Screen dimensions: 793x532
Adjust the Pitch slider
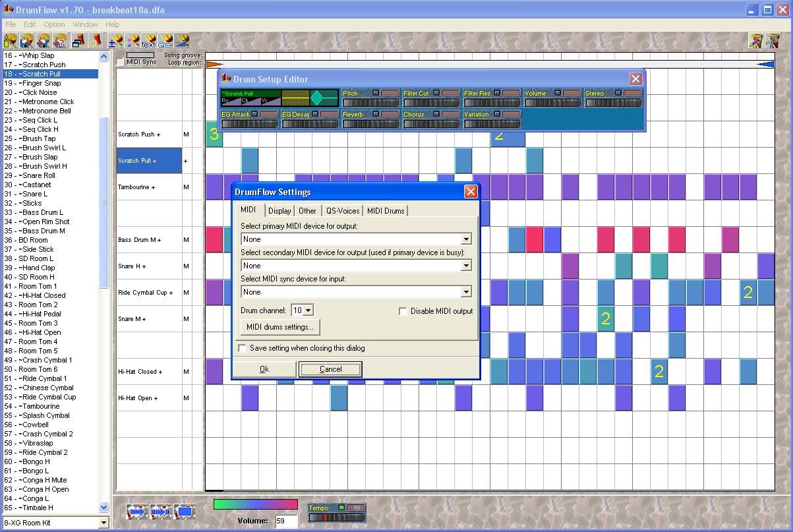pos(371,103)
